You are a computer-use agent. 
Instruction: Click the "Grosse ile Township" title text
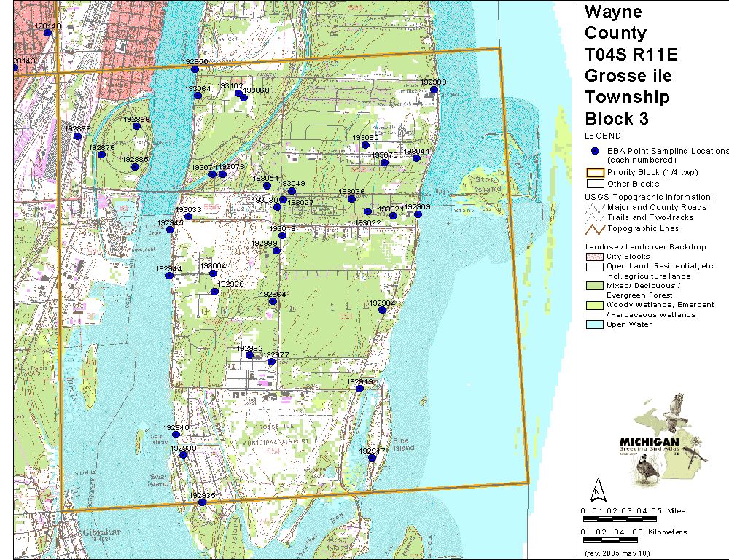coord(628,86)
